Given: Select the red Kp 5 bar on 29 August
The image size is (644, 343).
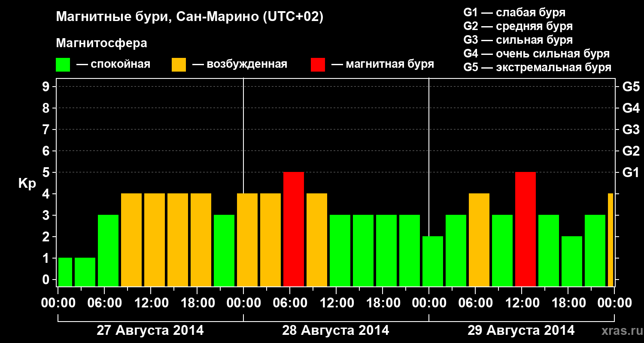Looking at the screenshot, I should [x=526, y=229].
